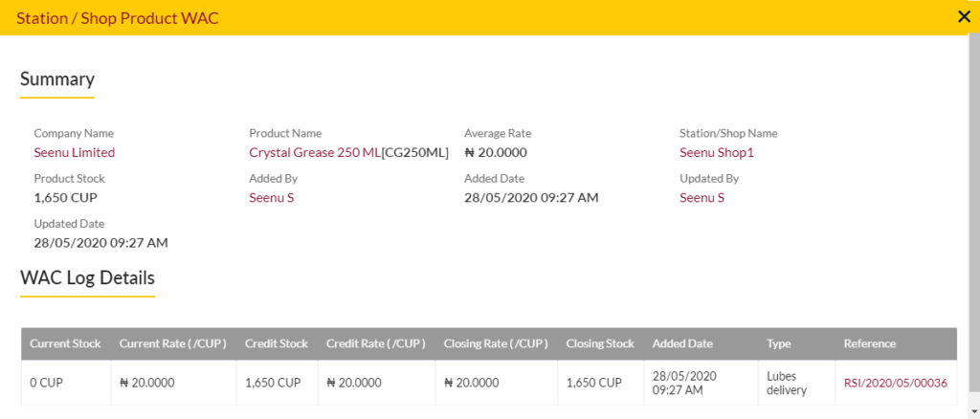980x419 pixels.
Task: Close the Station / Shop Product WAC dialog
Action: tap(964, 17)
